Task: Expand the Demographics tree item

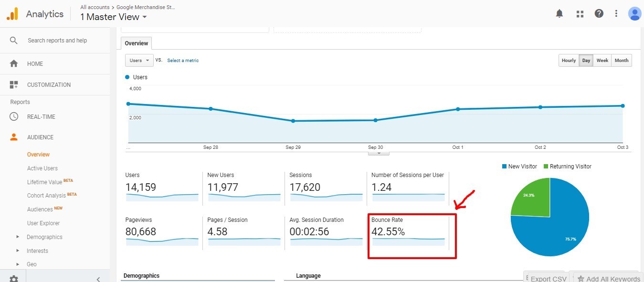Action: (18, 237)
